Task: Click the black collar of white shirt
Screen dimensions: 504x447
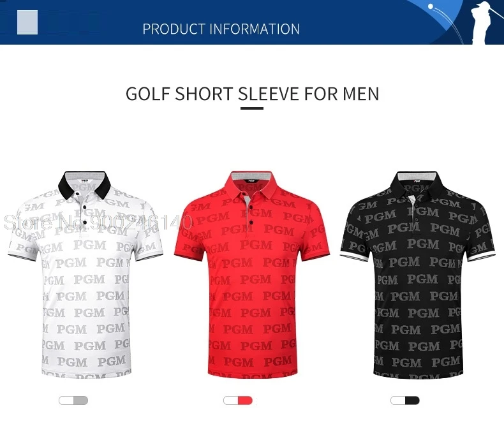Action: [x=85, y=185]
